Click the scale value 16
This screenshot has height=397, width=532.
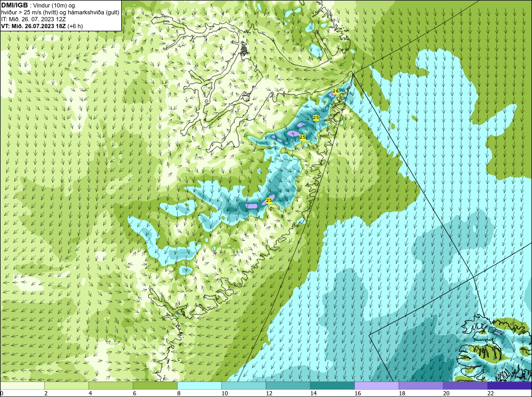point(358,393)
